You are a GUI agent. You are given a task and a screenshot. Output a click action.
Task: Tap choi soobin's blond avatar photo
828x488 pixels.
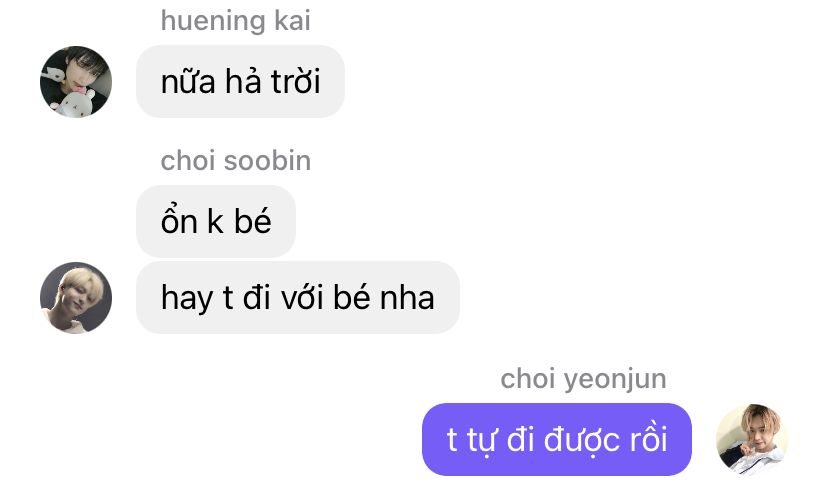[x=76, y=298]
